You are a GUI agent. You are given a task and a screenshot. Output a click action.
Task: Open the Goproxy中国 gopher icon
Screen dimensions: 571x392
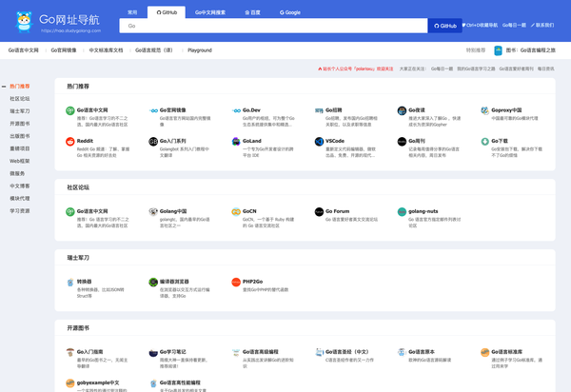[484, 110]
